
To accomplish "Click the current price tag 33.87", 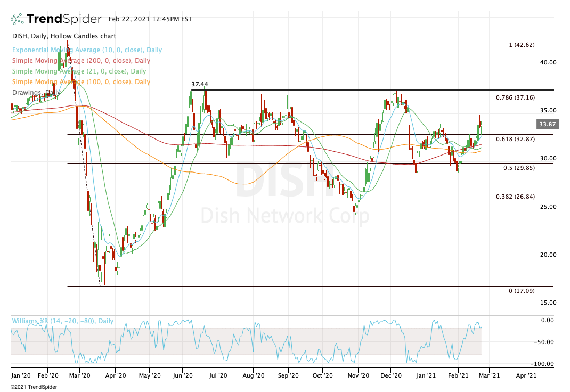I will (x=548, y=124).
